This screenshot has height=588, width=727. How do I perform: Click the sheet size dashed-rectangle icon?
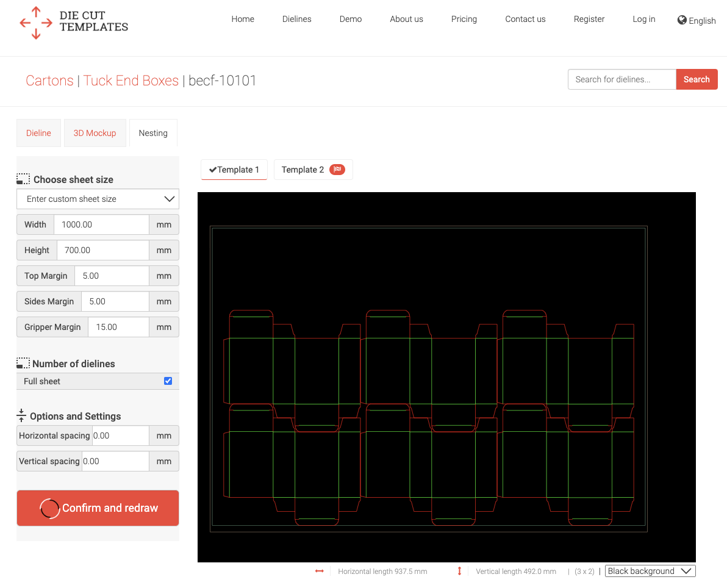(23, 179)
